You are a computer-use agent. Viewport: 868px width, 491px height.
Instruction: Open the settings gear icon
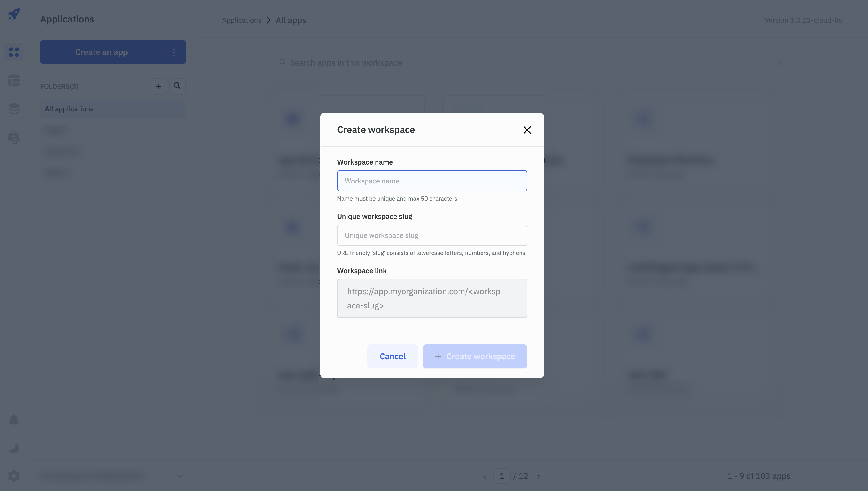pos(14,476)
